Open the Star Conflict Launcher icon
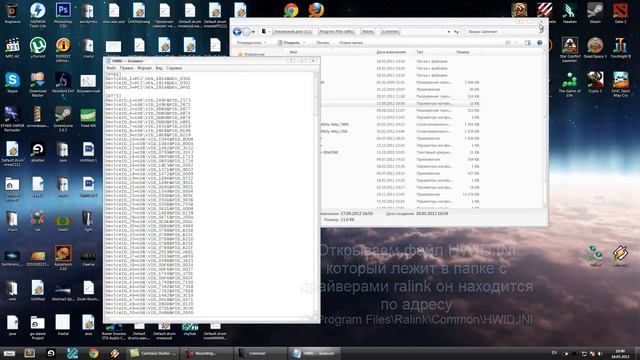 click(x=570, y=49)
